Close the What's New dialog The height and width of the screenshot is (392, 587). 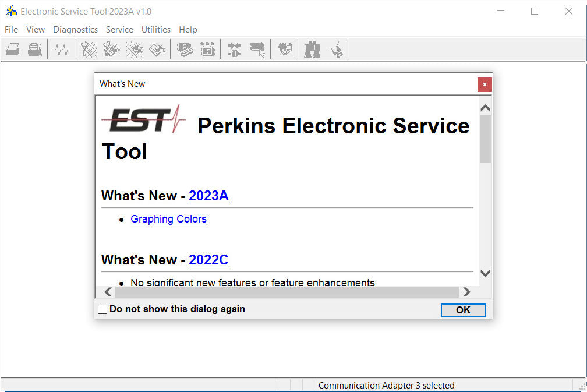pos(485,84)
